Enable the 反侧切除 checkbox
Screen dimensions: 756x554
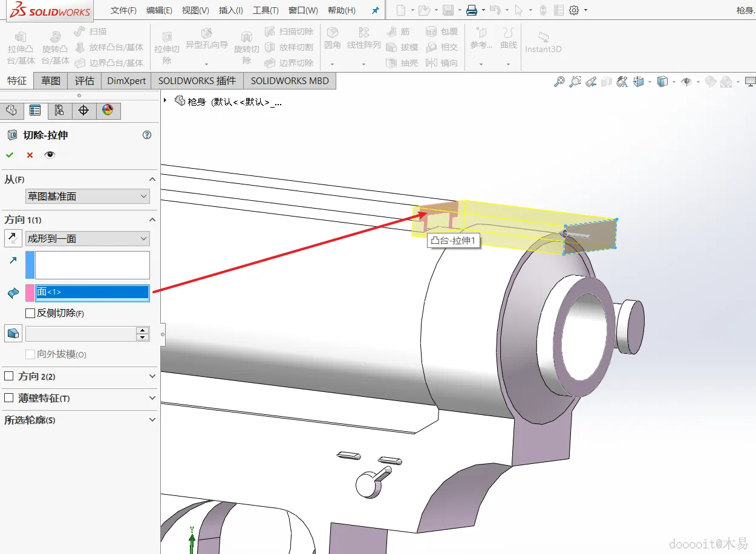[30, 313]
